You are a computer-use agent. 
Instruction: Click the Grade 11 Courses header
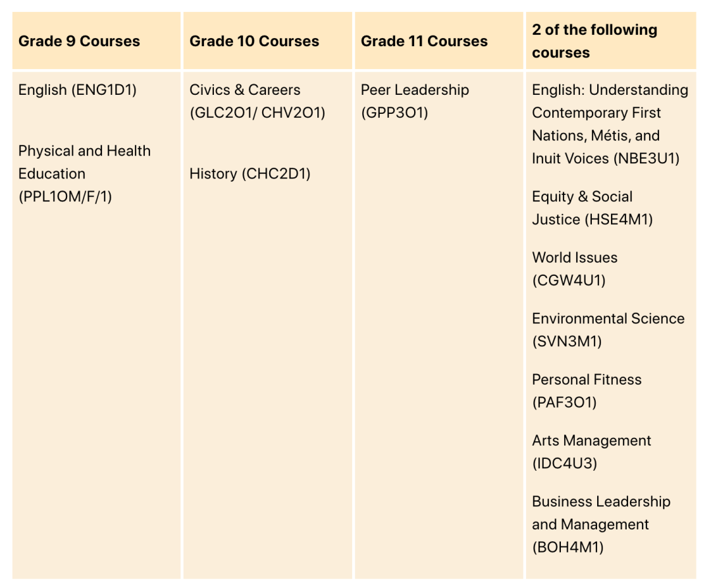pyautogui.click(x=424, y=41)
